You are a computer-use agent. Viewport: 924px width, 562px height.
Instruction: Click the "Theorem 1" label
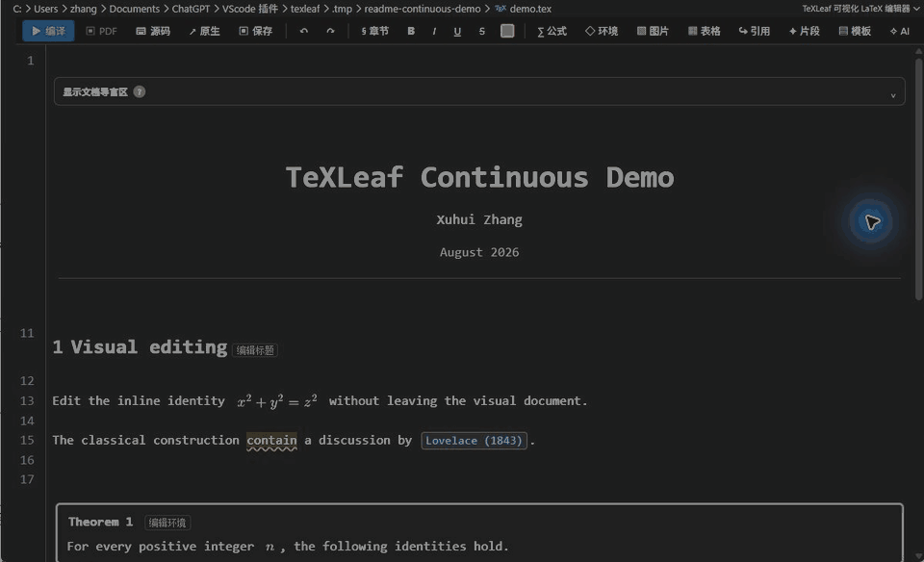coord(100,522)
